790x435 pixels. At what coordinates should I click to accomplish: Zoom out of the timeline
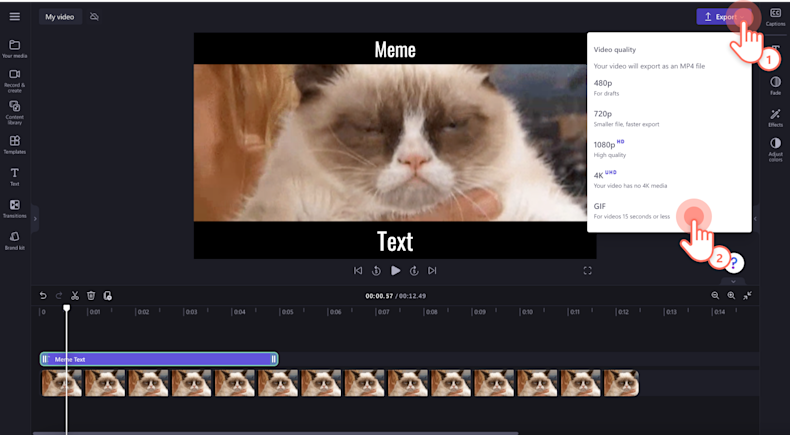715,295
